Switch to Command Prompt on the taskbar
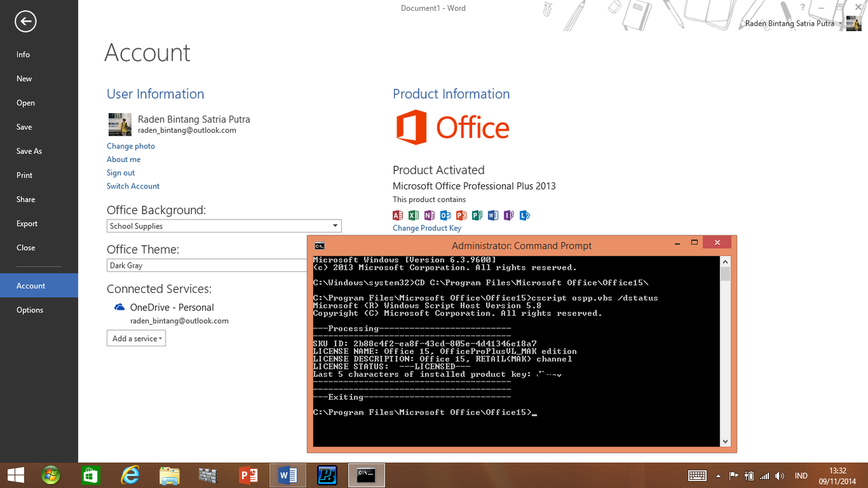 (x=367, y=475)
